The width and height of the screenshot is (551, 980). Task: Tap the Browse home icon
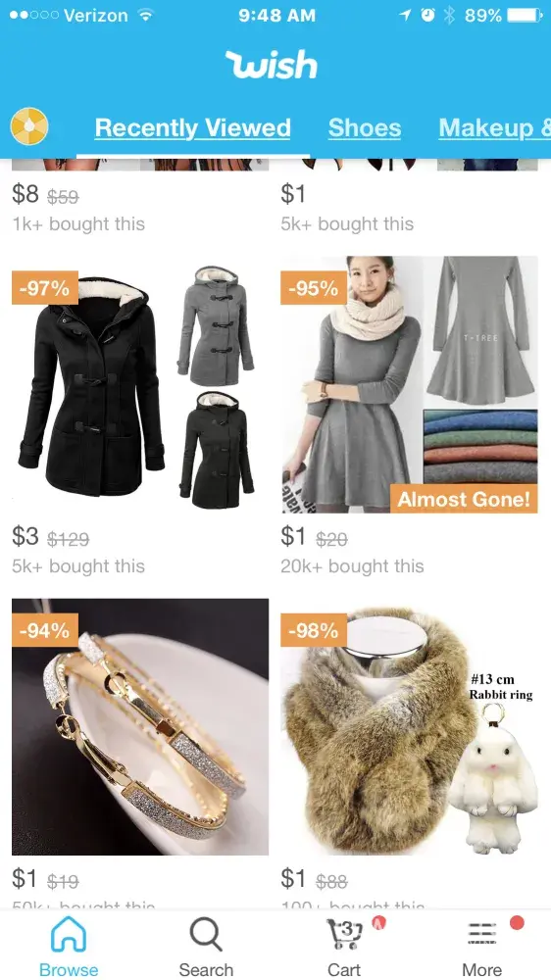pos(69,934)
